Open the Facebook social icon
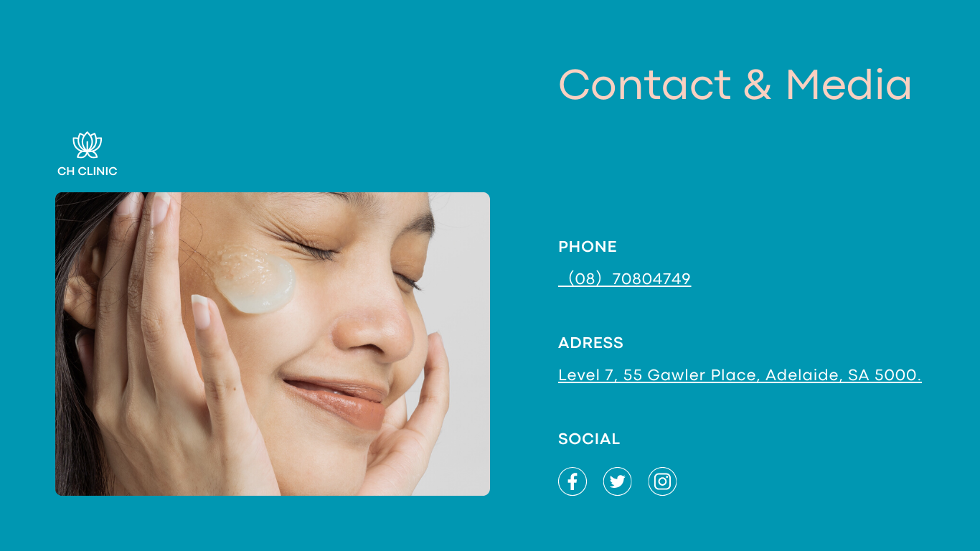The image size is (980, 551). point(573,481)
